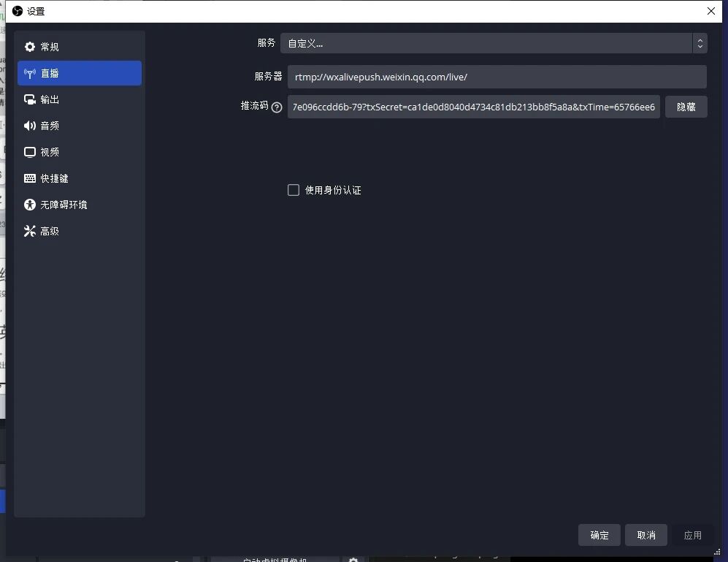
Task: Click the 设置 title text
Action: pyautogui.click(x=36, y=11)
